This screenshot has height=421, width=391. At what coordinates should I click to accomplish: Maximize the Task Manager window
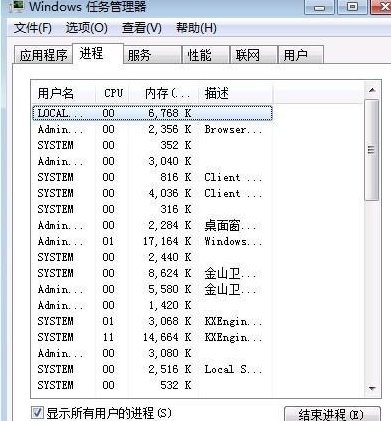(x=352, y=7)
